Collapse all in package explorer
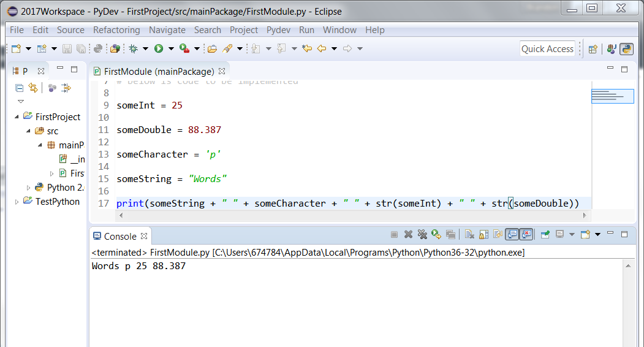Viewport: 644px width, 347px height. click(x=19, y=88)
